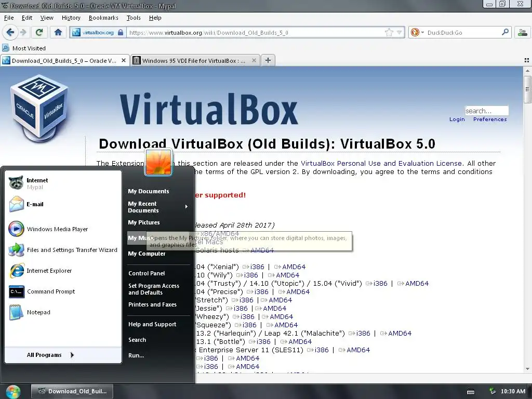Screen dimensions: 532x399
Task: Click AMD64 link for Solaris hosts
Action: pyautogui.click(x=262, y=250)
